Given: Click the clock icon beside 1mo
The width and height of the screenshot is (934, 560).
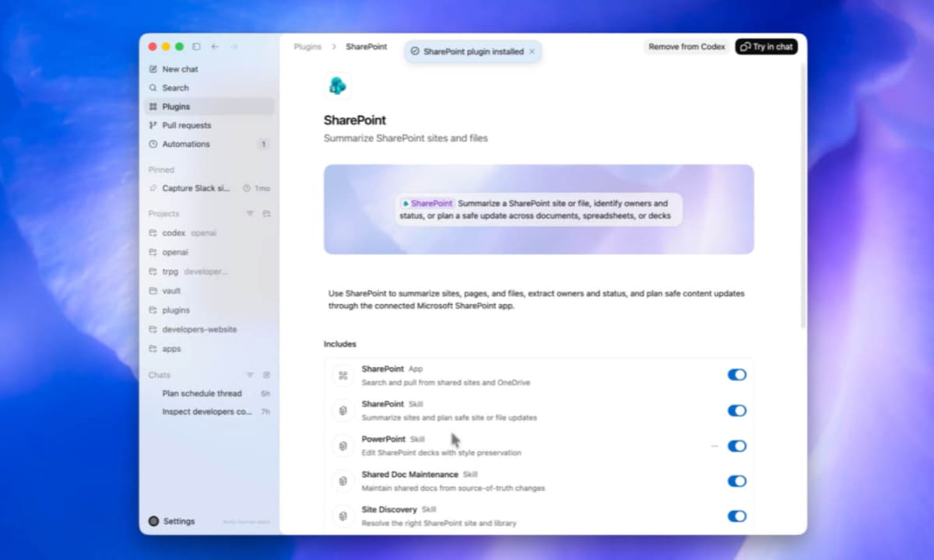Looking at the screenshot, I should pyautogui.click(x=247, y=188).
